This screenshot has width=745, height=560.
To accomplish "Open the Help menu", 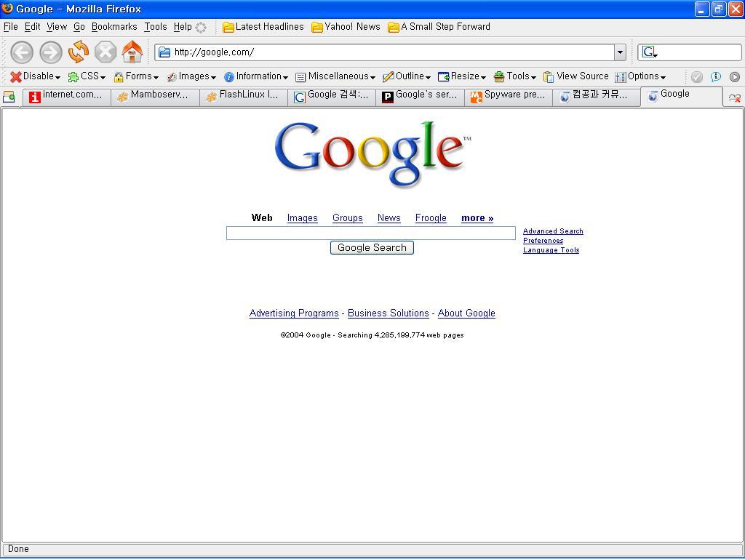I will tap(183, 27).
